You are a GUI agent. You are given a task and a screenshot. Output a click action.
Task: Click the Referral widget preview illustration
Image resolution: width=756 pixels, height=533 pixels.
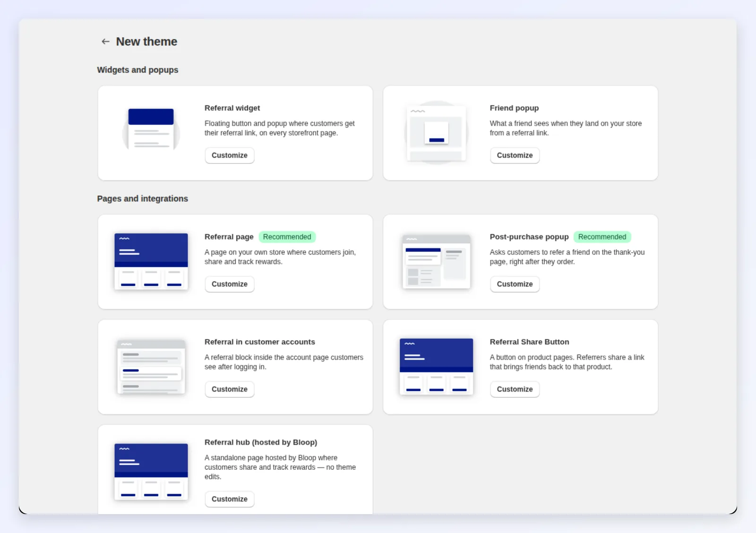151,129
